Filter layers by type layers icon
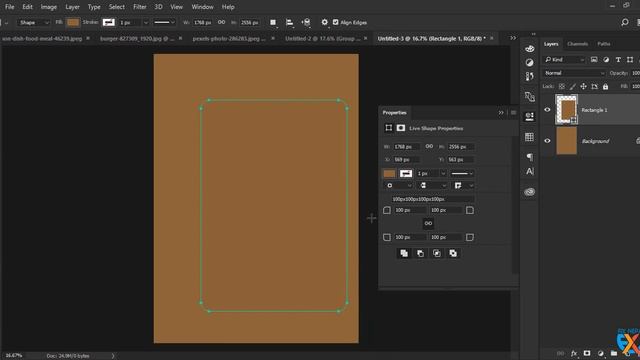This screenshot has width=640, height=360. 618,60
